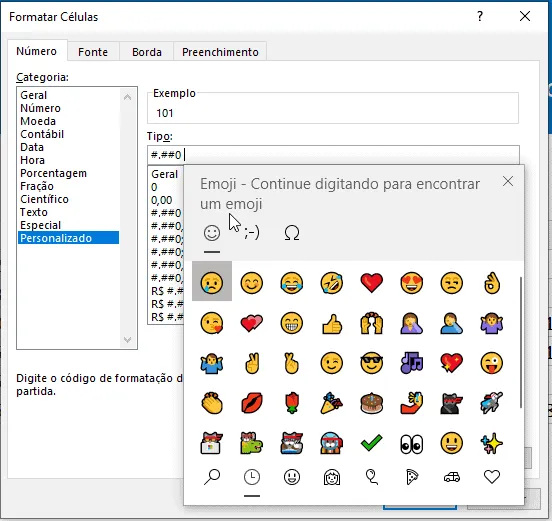Pick the two hearts emoji
The image size is (552, 521).
(252, 323)
